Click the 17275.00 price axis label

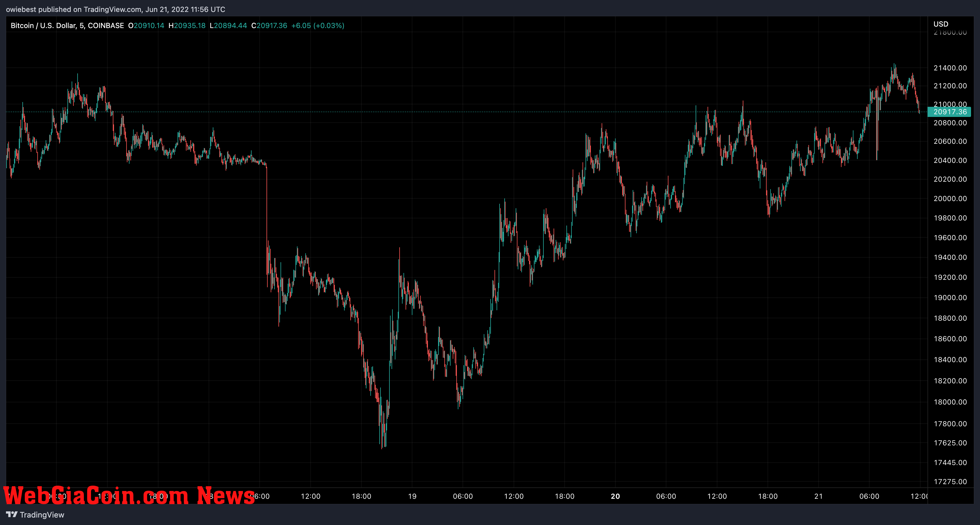point(950,482)
